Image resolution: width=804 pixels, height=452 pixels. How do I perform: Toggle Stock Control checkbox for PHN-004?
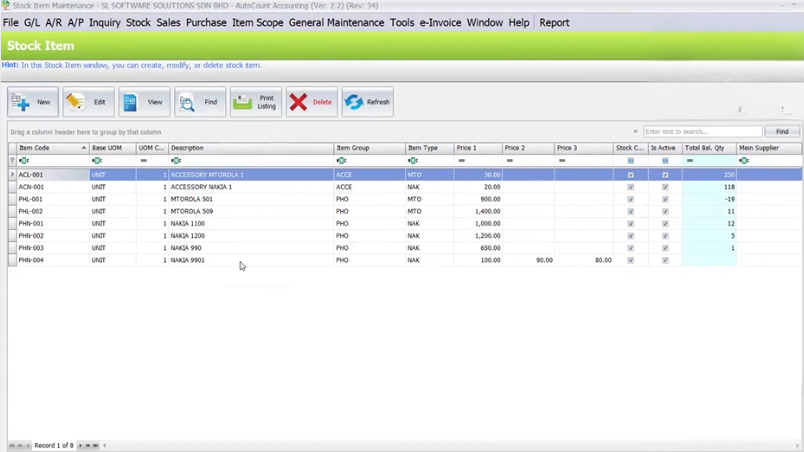(631, 260)
